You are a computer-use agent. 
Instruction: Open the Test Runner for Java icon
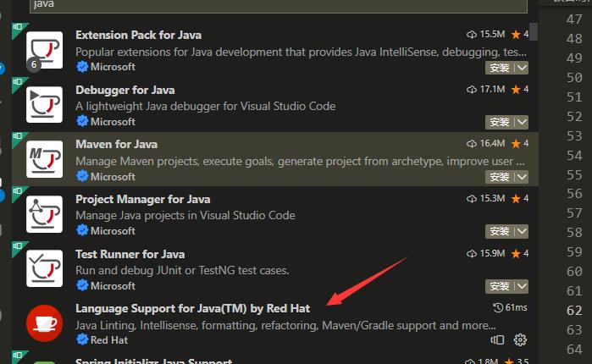pyautogui.click(x=45, y=268)
